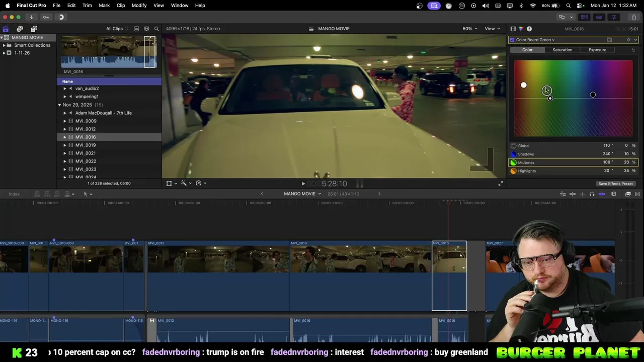Switch to the Saturation tab
This screenshot has width=644, height=362.
(x=562, y=50)
